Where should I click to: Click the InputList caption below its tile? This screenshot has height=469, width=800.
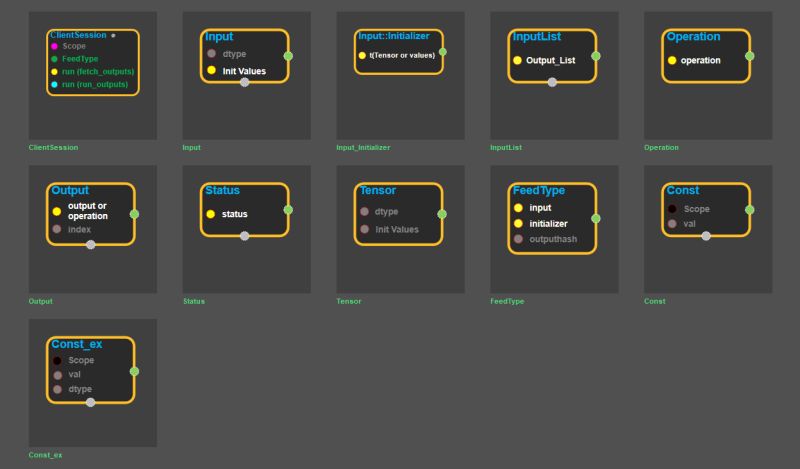click(506, 147)
